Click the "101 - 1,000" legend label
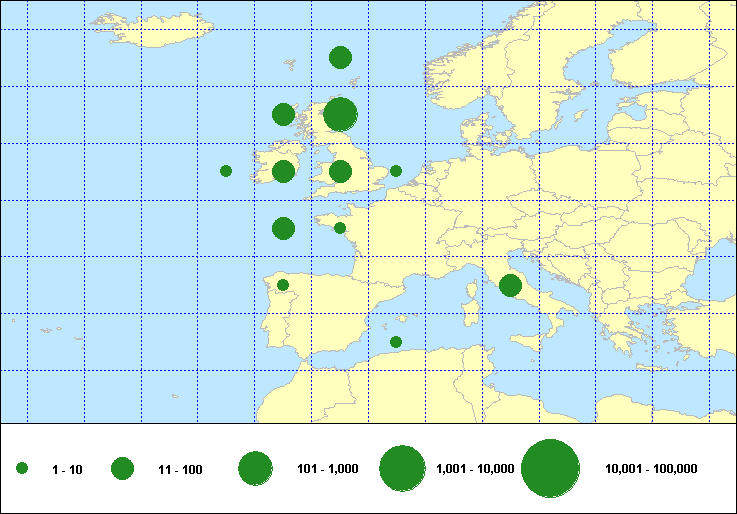The image size is (737, 514). click(331, 469)
